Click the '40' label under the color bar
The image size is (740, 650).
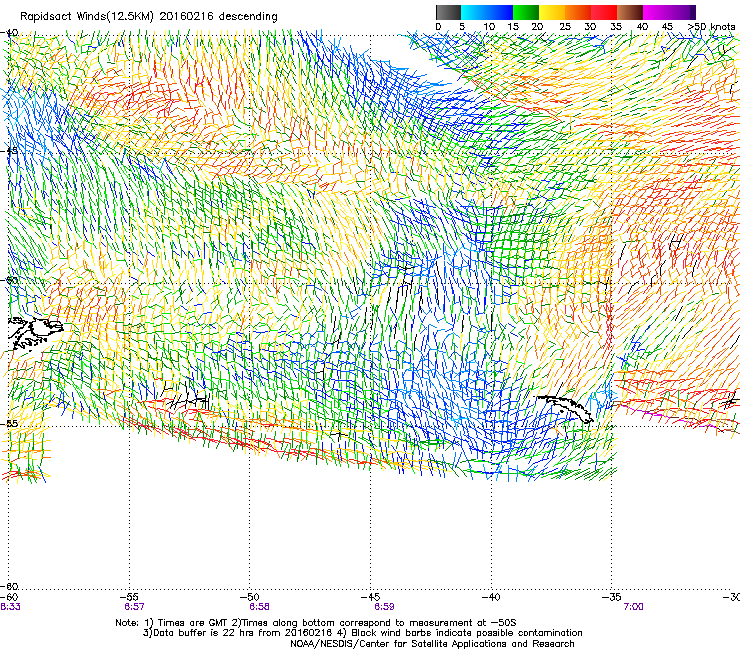tap(642, 27)
